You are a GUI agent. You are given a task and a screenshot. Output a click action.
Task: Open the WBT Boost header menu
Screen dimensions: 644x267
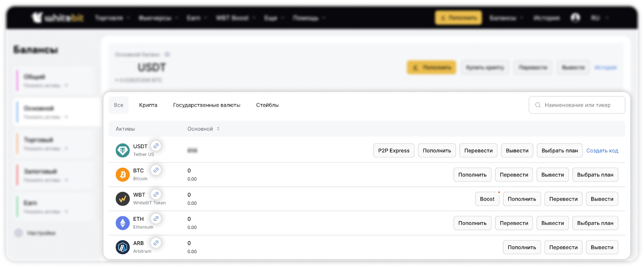235,18
